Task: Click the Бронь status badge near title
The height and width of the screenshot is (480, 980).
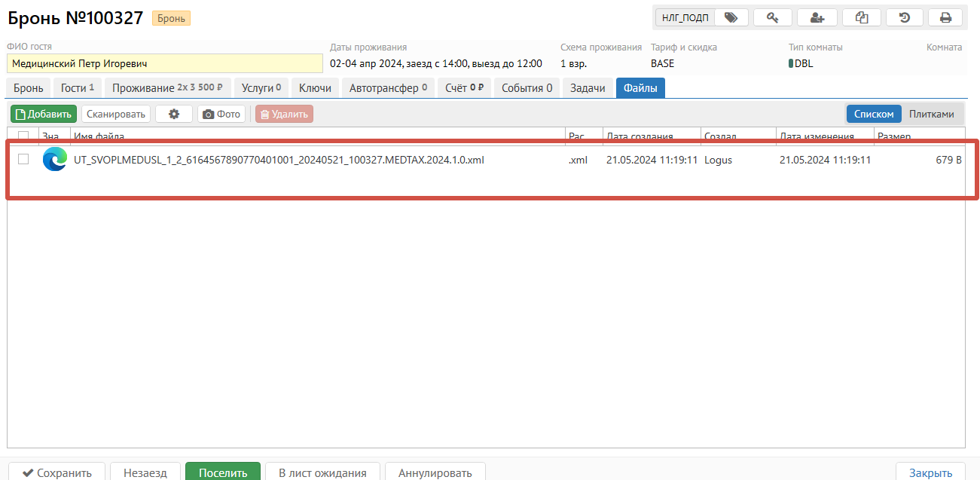Action: tap(171, 18)
